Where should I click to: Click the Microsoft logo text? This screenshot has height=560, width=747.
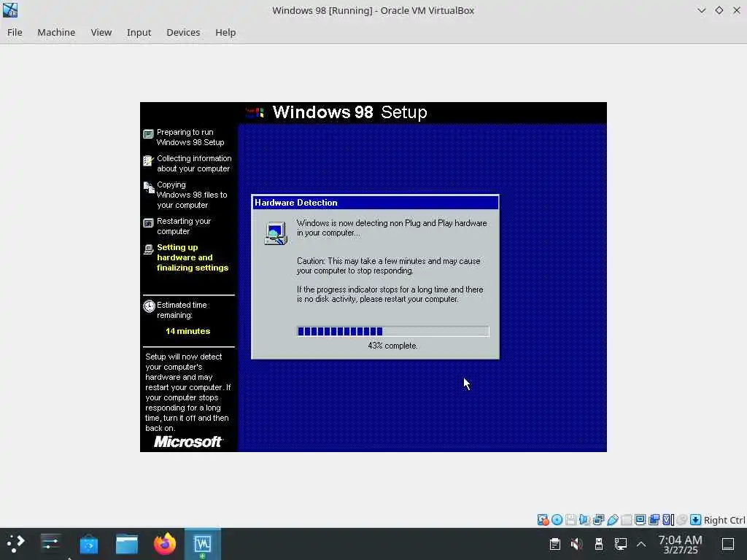coord(187,442)
